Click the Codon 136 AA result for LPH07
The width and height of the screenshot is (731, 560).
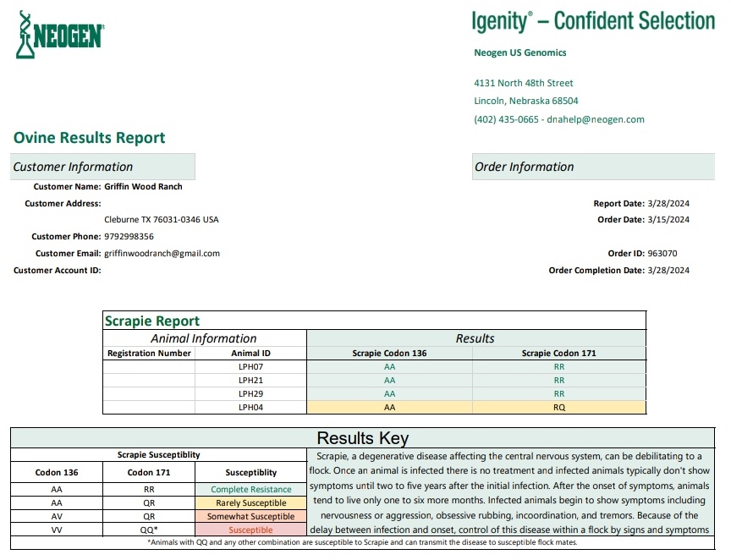[x=390, y=367]
